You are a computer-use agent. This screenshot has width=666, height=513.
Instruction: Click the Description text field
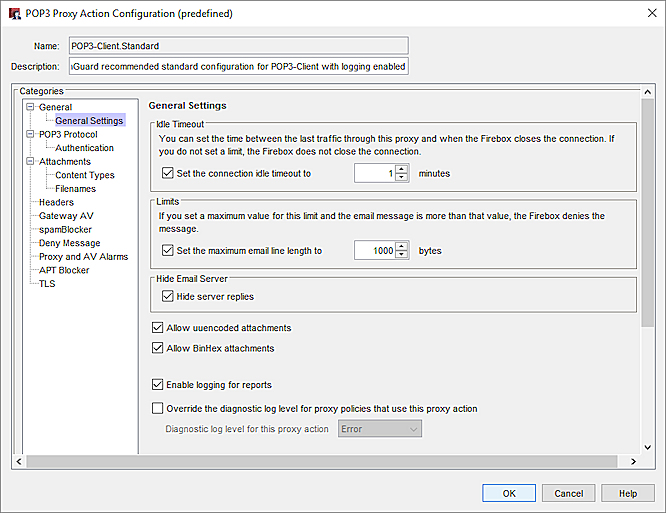tap(239, 66)
